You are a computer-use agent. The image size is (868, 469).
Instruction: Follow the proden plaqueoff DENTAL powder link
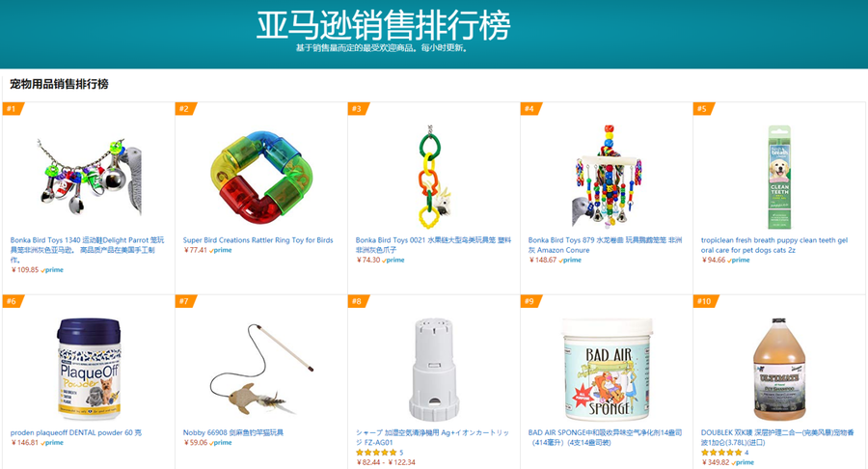point(76,432)
